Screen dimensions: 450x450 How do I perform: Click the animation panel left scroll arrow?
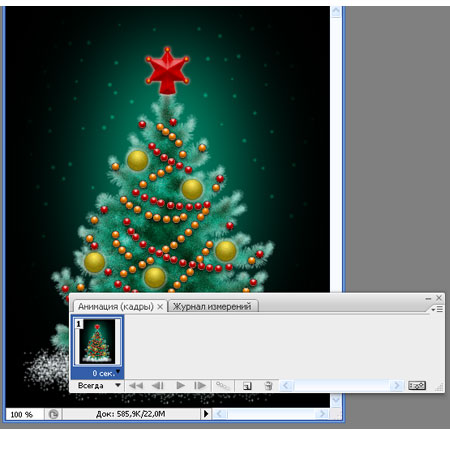coord(286,386)
